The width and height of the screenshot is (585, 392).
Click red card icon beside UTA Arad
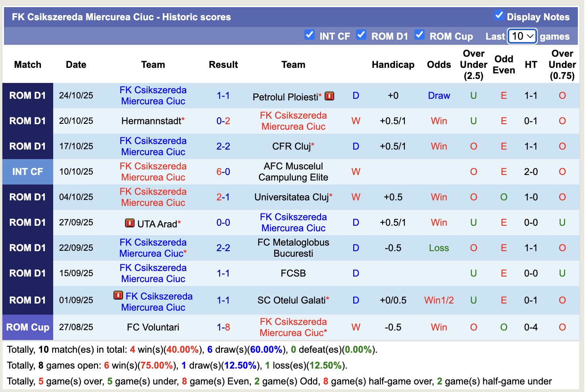pyautogui.click(x=129, y=223)
